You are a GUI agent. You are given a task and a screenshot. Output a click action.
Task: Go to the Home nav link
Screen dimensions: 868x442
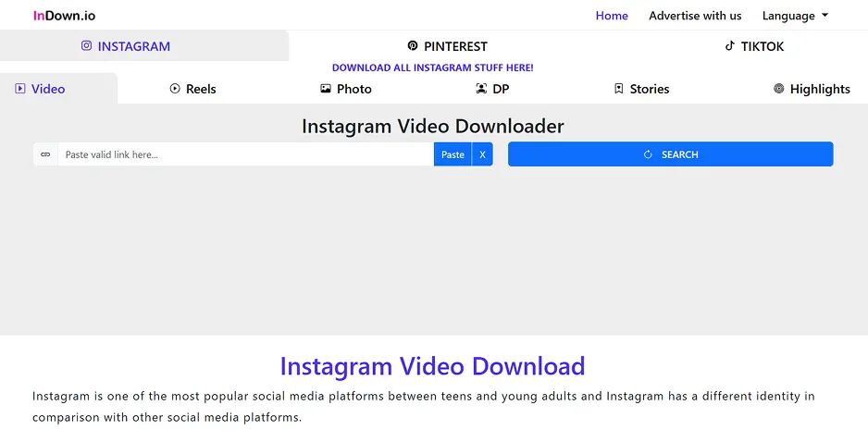coord(612,16)
